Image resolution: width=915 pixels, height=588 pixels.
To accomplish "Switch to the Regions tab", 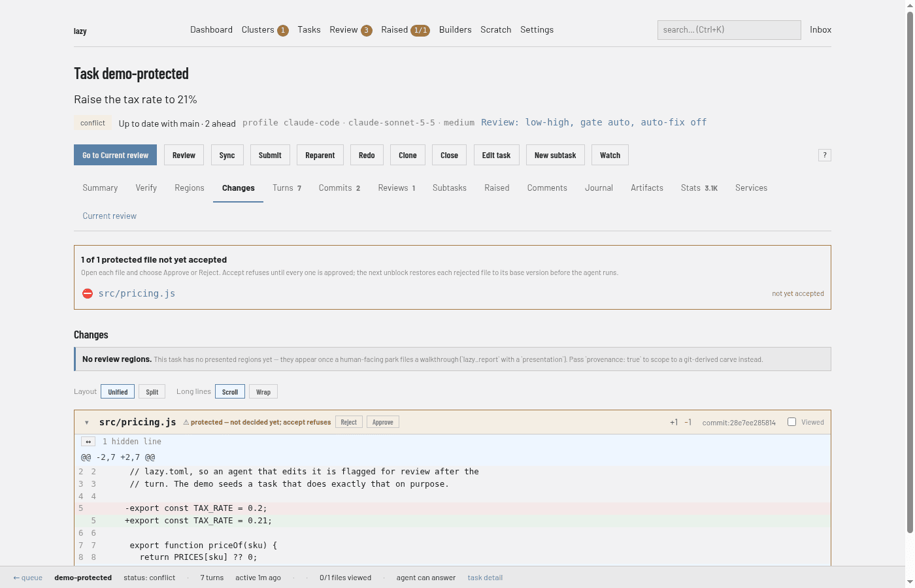I will (x=190, y=188).
